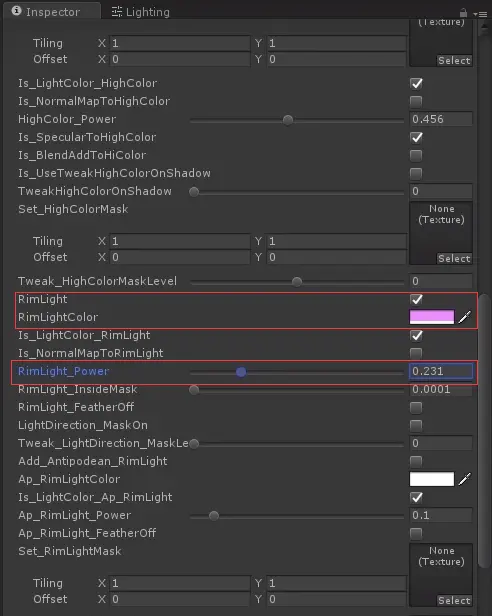
Task: Edit the Tweak_HighColorMaskLevel value field
Action: [441, 281]
